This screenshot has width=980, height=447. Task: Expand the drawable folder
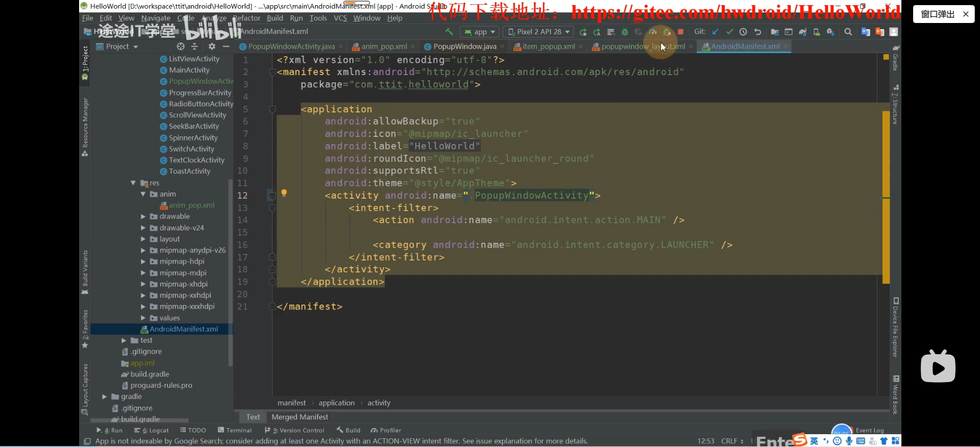click(143, 217)
